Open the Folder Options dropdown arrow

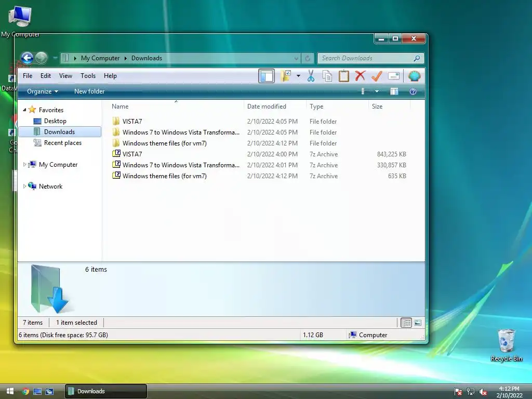(298, 76)
